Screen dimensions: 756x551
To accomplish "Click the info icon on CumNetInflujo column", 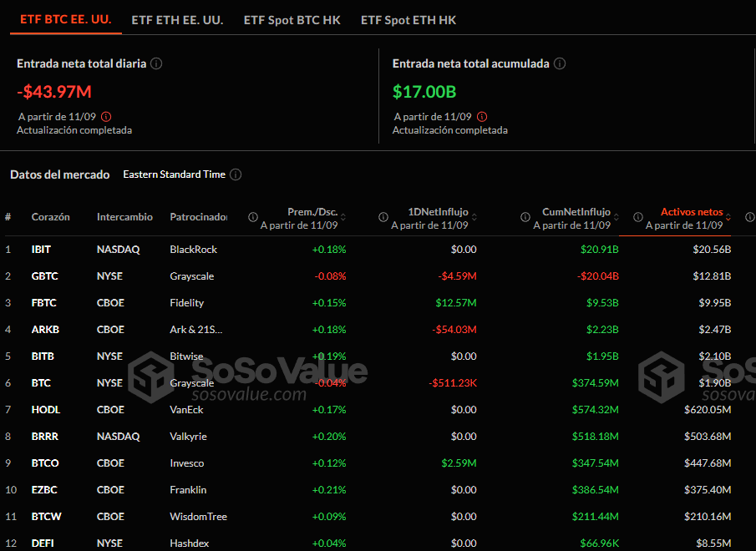I will pos(524,217).
